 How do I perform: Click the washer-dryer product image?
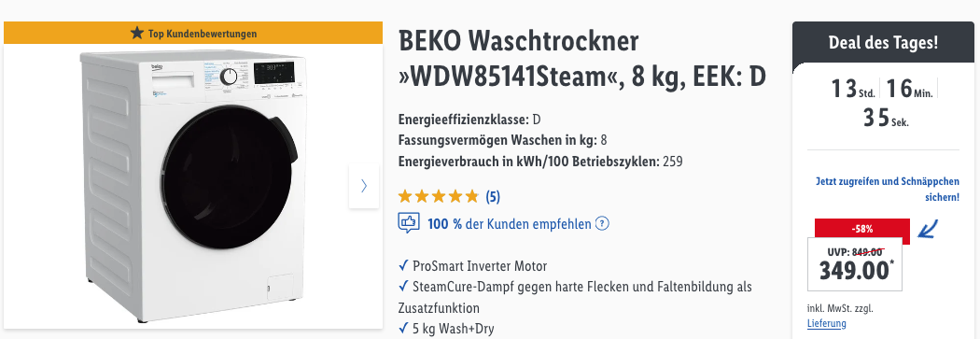(193, 186)
